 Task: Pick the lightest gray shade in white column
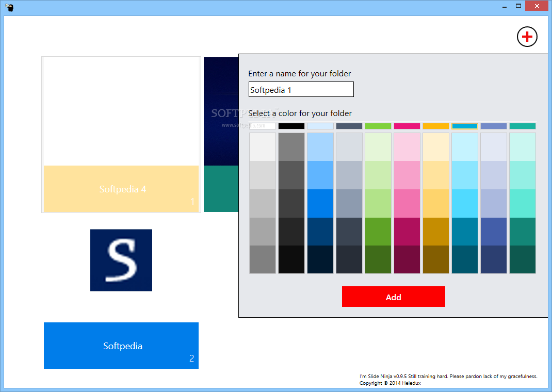(x=263, y=147)
